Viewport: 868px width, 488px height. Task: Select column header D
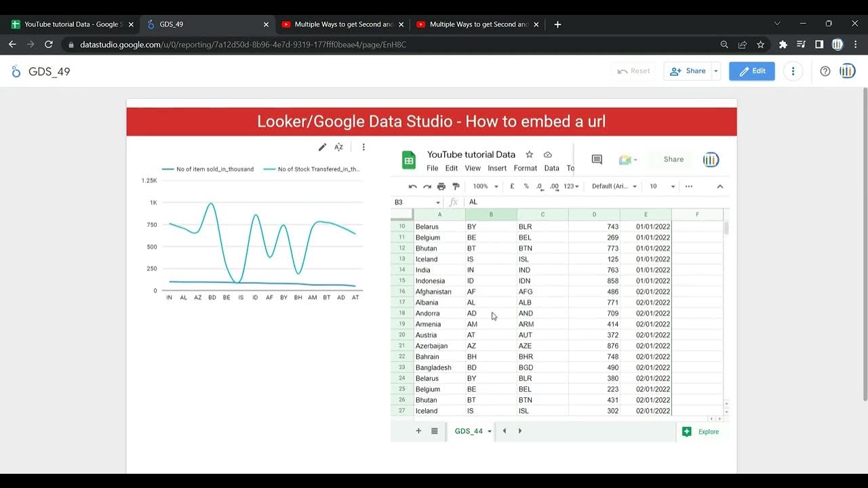click(594, 215)
